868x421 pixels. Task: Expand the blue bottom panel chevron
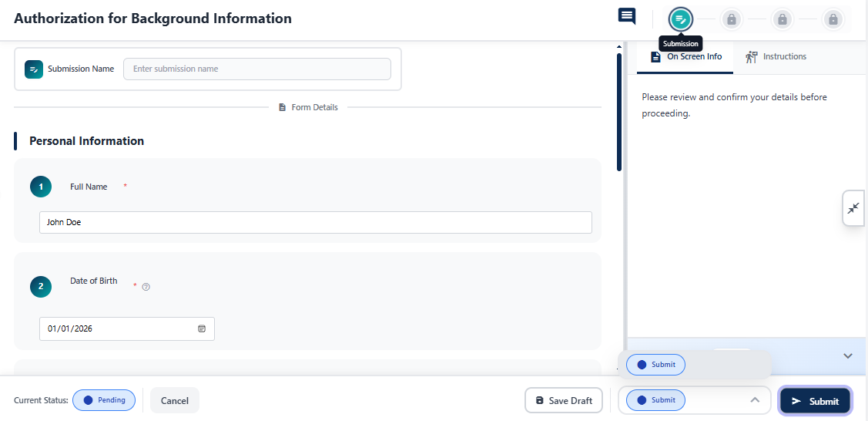848,355
